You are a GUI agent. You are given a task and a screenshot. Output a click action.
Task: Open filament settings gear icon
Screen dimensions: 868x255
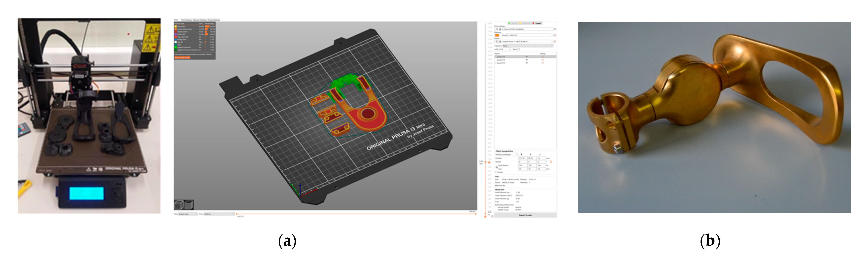tap(555, 35)
